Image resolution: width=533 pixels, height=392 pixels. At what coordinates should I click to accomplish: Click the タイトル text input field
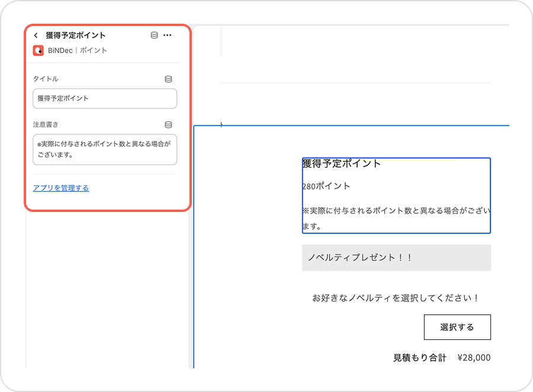(x=105, y=98)
